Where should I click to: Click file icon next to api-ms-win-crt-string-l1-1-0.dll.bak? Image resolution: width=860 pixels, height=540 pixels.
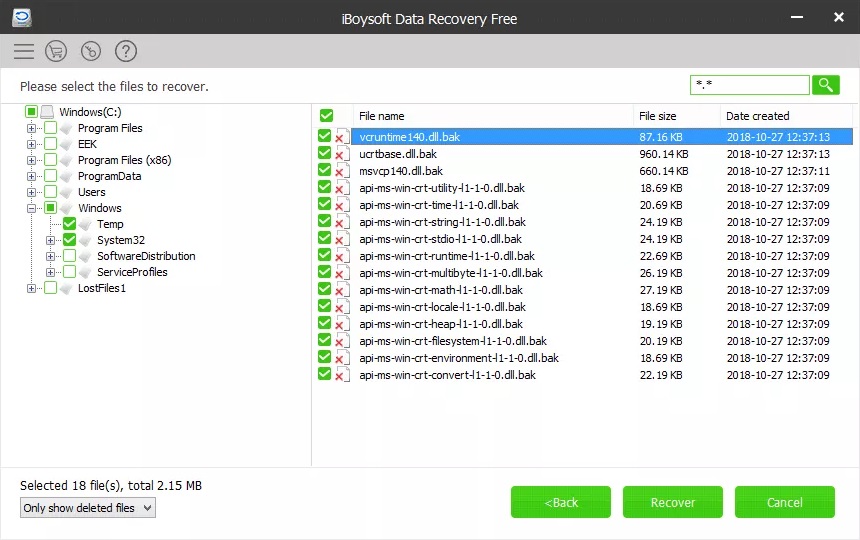pos(342,222)
